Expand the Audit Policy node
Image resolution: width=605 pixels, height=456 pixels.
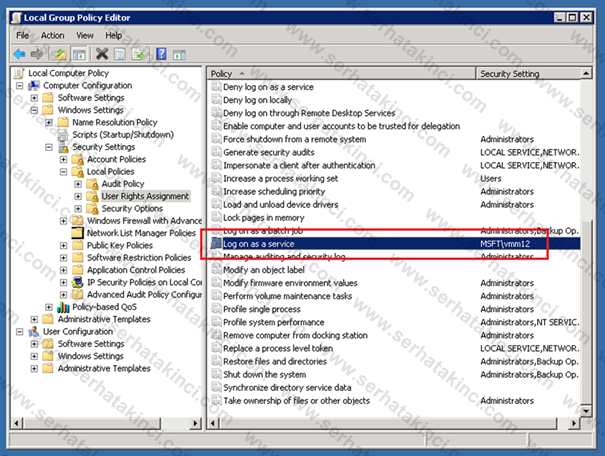pyautogui.click(x=78, y=184)
